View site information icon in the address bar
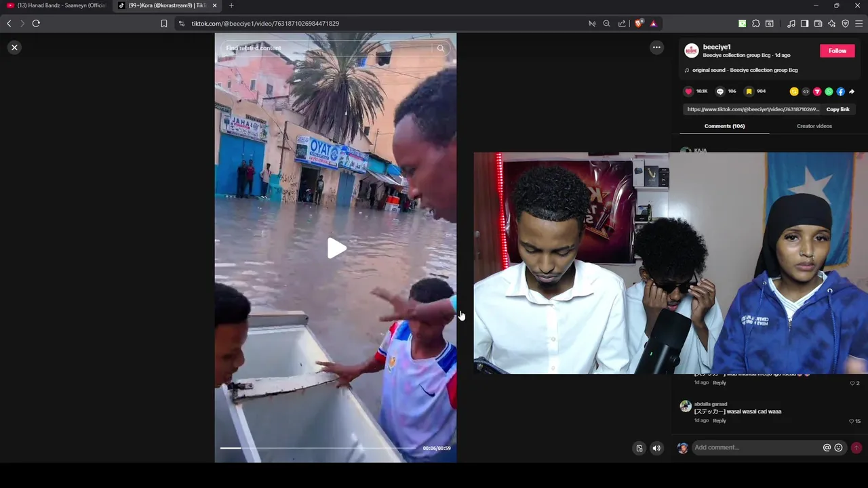Viewport: 868px width, 488px height. tap(181, 24)
